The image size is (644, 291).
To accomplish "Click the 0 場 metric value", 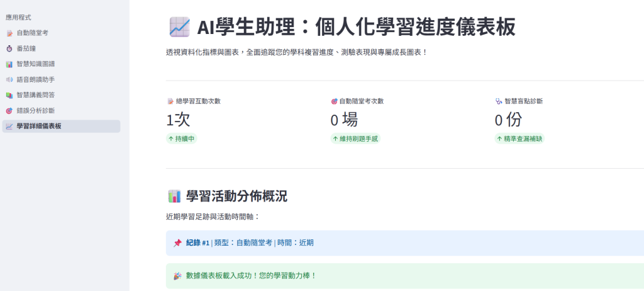I will [x=344, y=120].
